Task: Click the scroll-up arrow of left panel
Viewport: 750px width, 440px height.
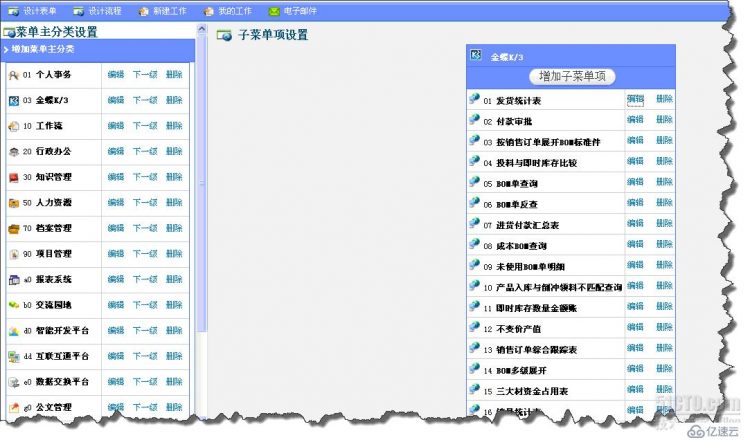Action: click(x=202, y=29)
